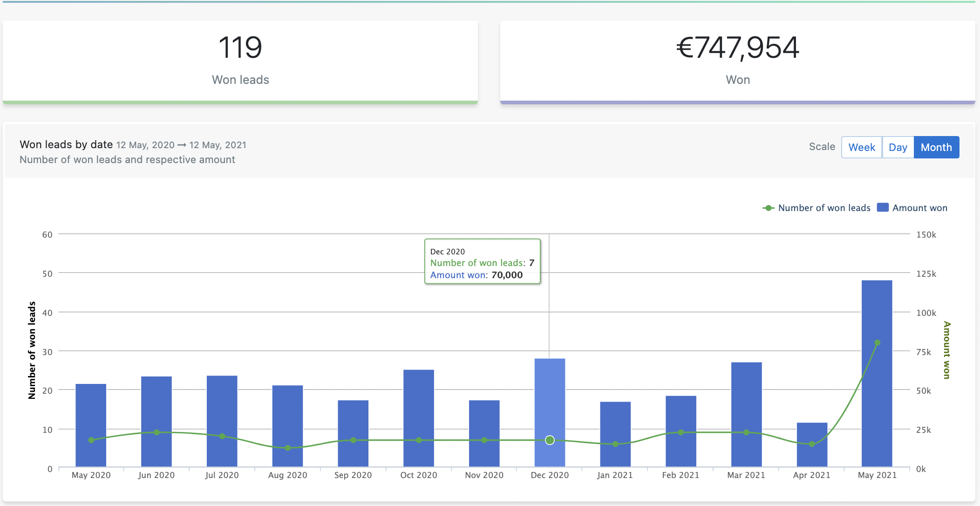The height and width of the screenshot is (506, 980).
Task: Click the Dec 2020 line data point
Action: point(550,440)
